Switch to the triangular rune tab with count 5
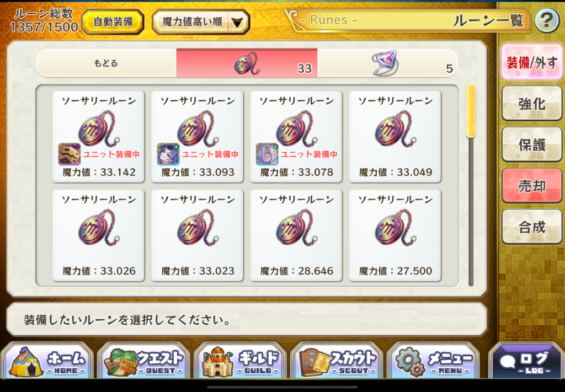 [387, 63]
